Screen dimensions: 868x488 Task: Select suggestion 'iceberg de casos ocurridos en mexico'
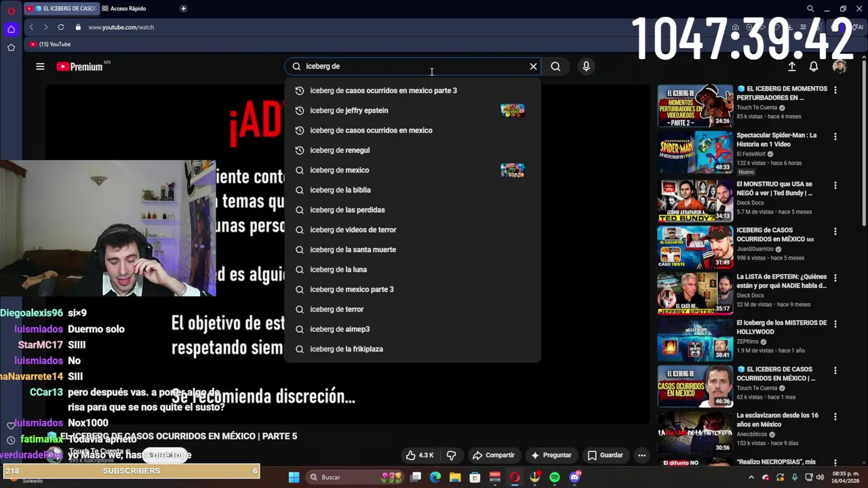pos(412,130)
